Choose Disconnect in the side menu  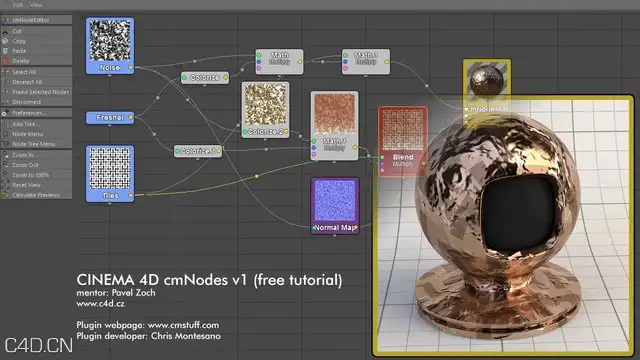(x=36, y=102)
